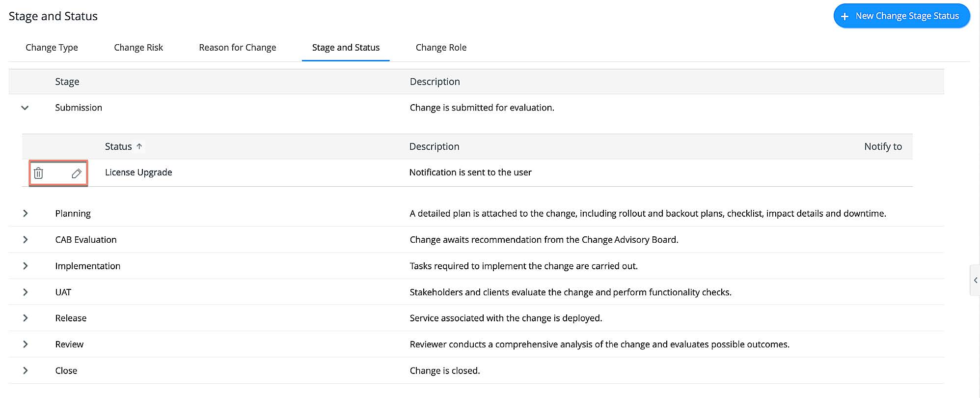Expand the Implementation stage row
The width and height of the screenshot is (980, 398).
pos(25,266)
